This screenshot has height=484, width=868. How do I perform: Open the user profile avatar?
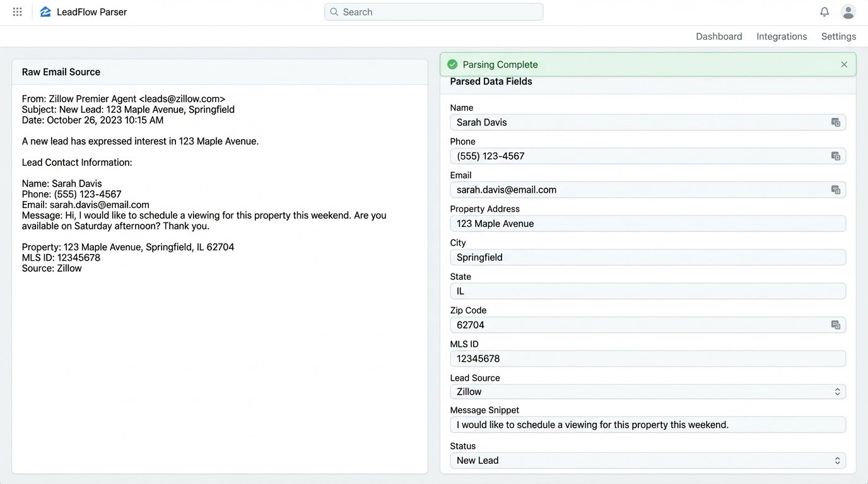pos(848,11)
